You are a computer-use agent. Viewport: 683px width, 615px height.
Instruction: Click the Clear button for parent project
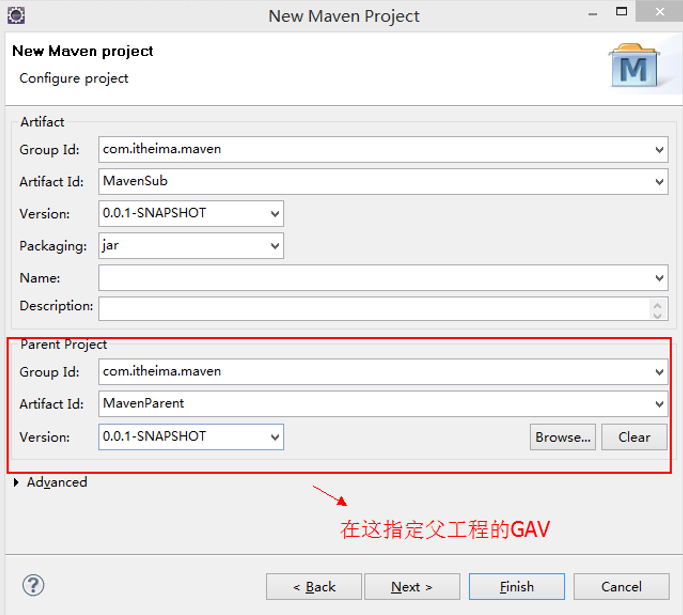click(x=634, y=437)
